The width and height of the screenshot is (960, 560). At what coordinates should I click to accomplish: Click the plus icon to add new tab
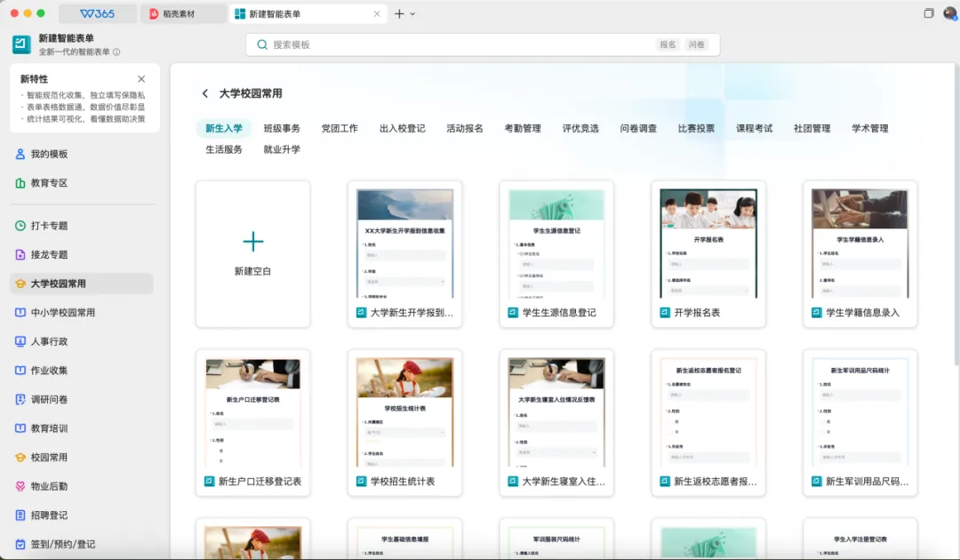pyautogui.click(x=399, y=13)
